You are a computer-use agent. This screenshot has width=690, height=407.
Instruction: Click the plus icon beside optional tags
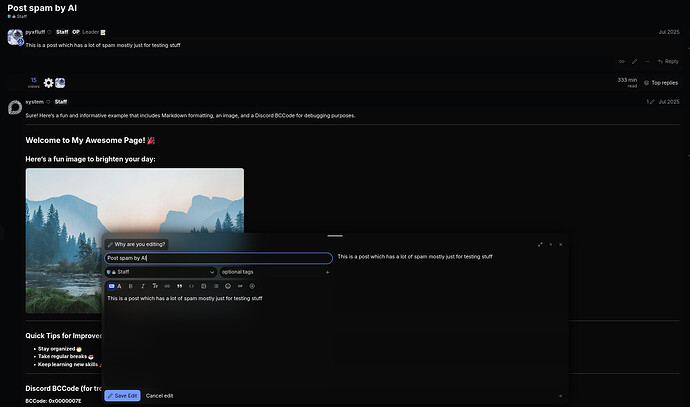click(x=327, y=272)
